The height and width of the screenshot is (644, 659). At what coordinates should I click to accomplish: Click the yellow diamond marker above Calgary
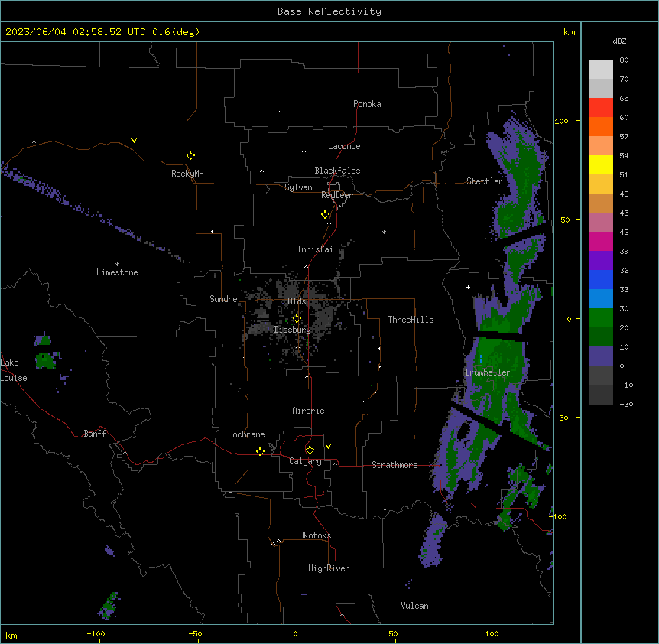click(x=310, y=450)
